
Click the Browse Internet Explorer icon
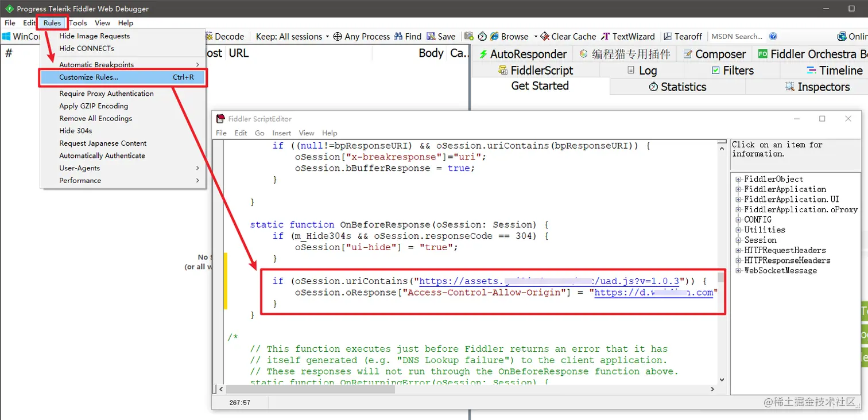pyautogui.click(x=494, y=36)
